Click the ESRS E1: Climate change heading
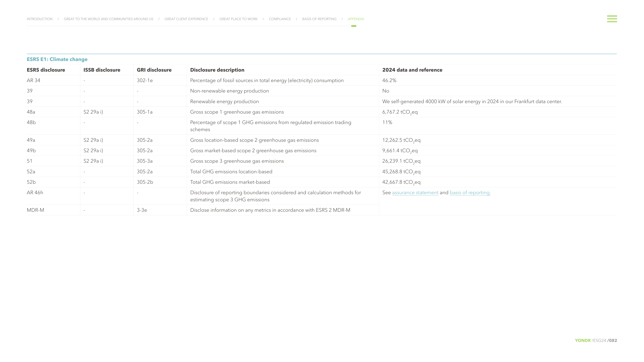Screen dimensions: 644x362 point(57,59)
